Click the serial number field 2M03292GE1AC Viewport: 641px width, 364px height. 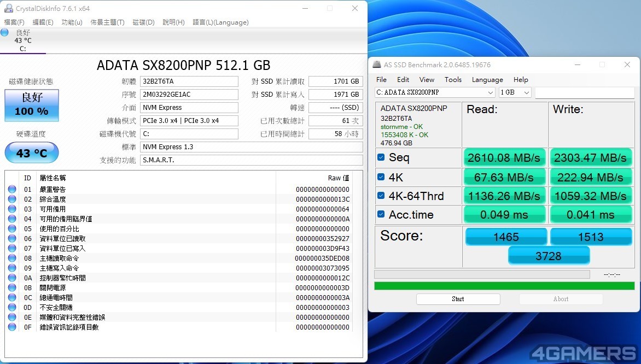[189, 95]
